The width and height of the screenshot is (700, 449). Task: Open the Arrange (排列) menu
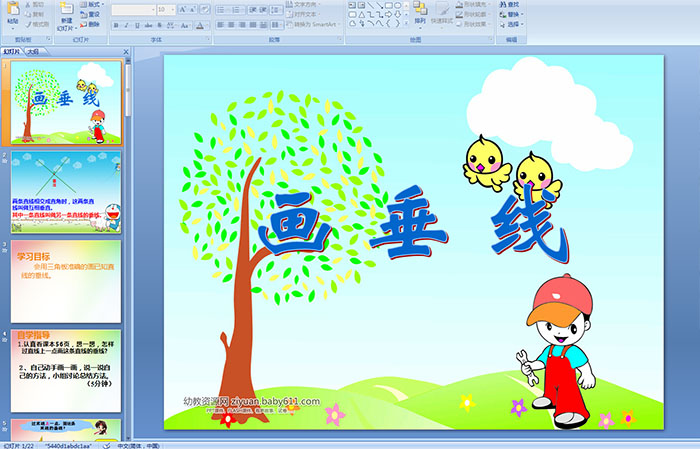[420, 14]
